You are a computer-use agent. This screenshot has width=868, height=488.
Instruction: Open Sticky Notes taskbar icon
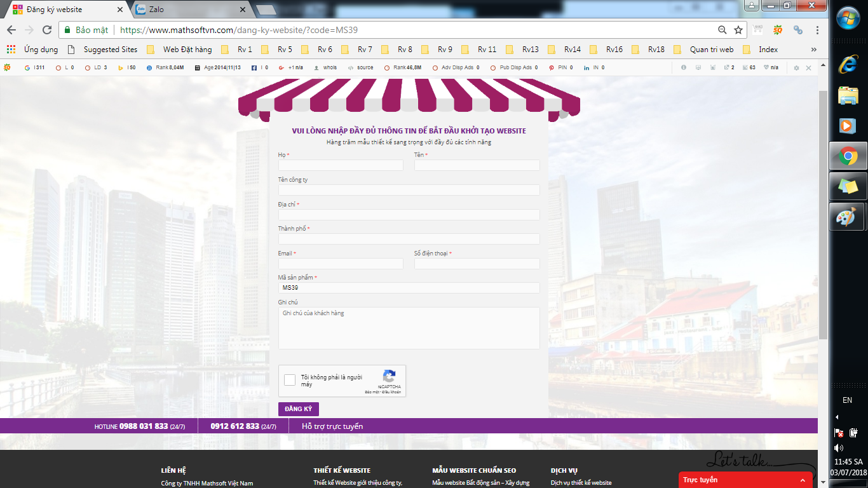848,186
